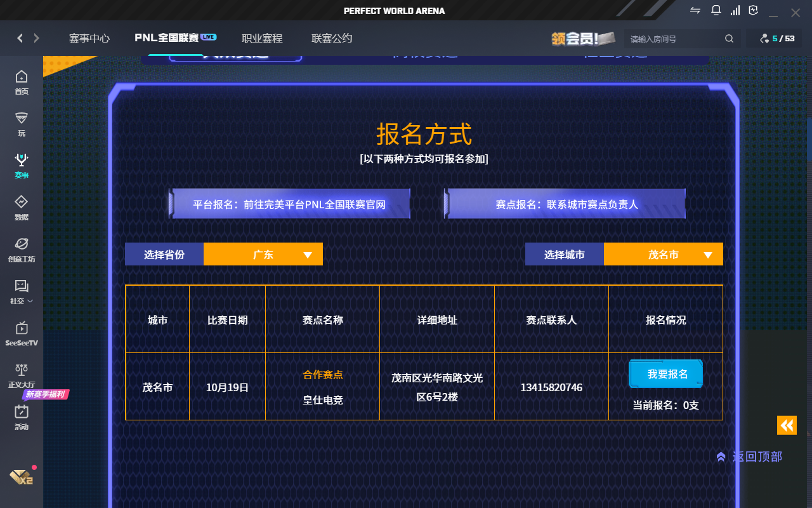812x508 pixels.
Task: Click the switch arrows icon in title bar
Action: coord(695,10)
